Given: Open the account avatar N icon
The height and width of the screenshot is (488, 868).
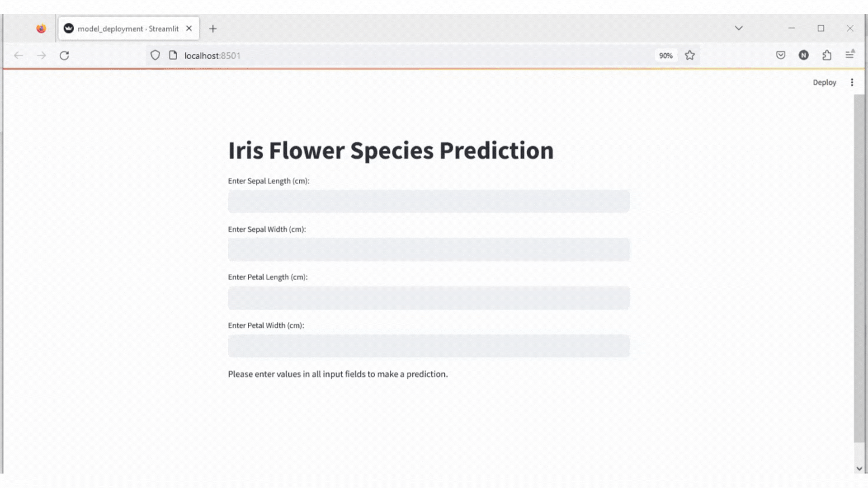Looking at the screenshot, I should click(803, 55).
